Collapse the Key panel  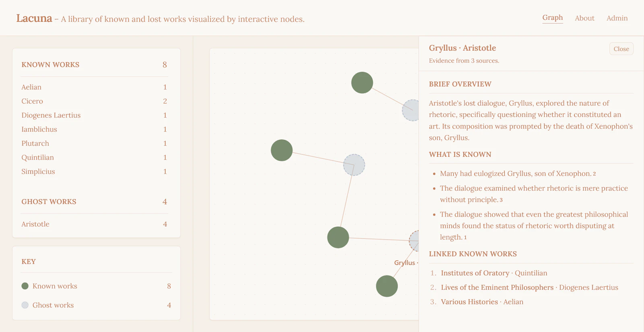[x=28, y=261]
